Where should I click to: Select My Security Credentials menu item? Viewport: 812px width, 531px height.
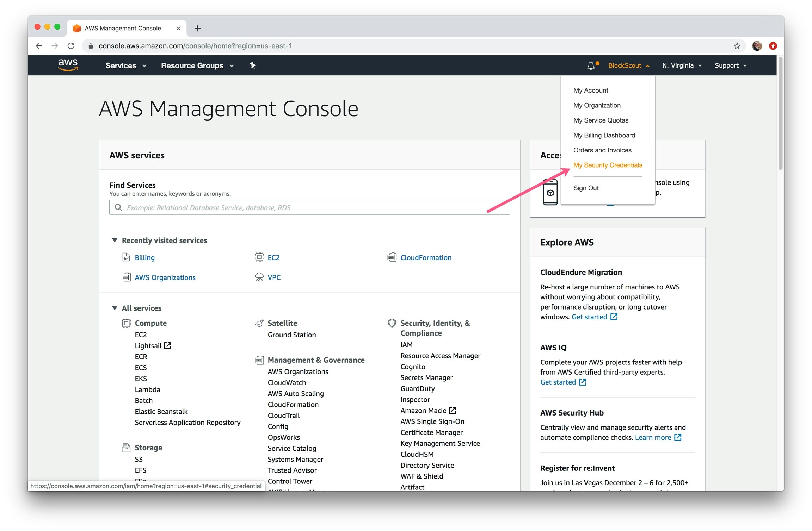[608, 165]
